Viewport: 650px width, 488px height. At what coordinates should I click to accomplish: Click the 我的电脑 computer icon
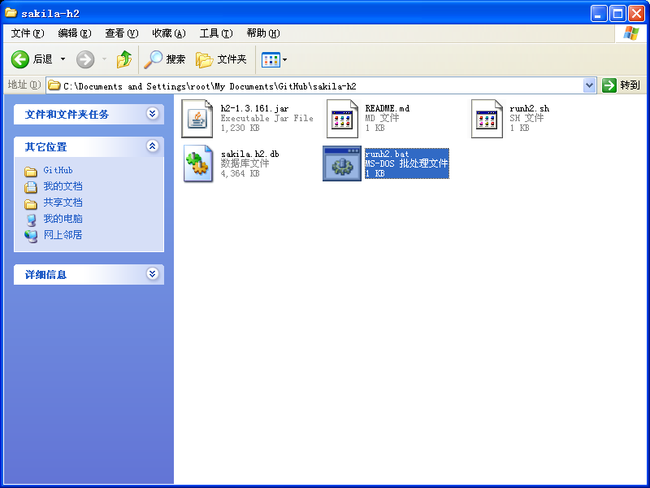pyautogui.click(x=31, y=220)
